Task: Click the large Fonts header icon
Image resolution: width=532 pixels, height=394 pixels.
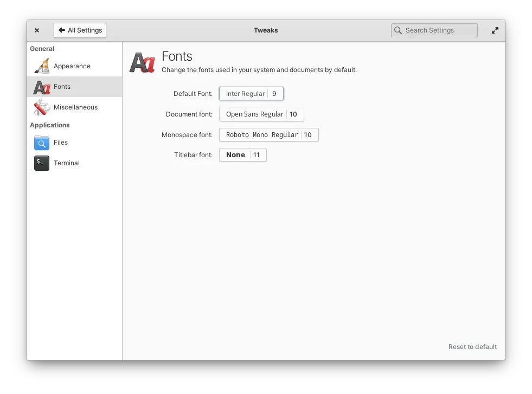Action: (143, 62)
